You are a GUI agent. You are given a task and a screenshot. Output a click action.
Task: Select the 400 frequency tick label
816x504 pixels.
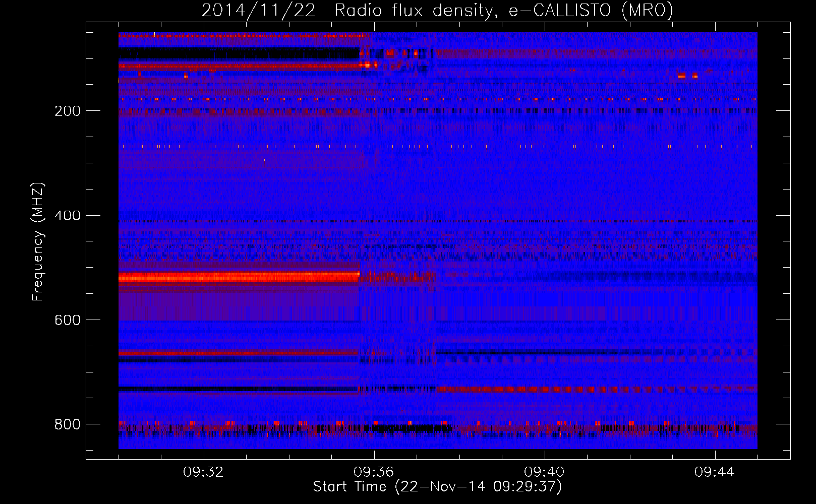click(x=68, y=216)
